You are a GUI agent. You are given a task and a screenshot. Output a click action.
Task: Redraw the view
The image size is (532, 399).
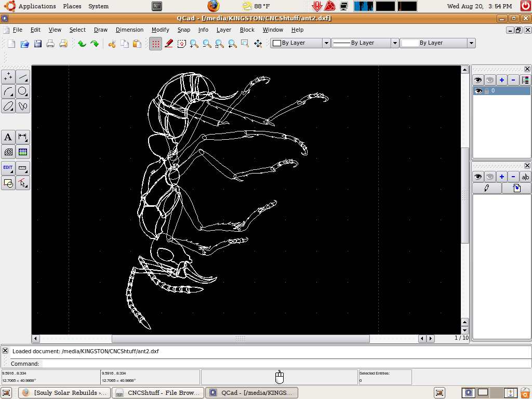pos(181,44)
